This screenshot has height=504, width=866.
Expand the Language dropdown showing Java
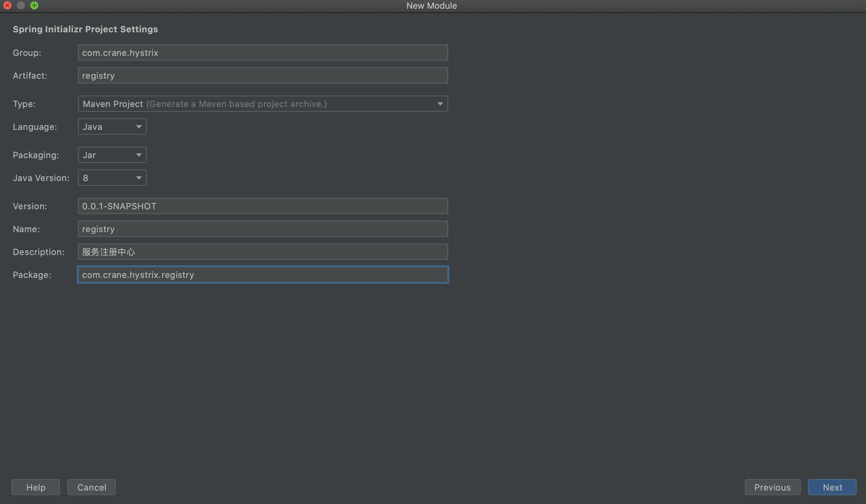(x=112, y=127)
